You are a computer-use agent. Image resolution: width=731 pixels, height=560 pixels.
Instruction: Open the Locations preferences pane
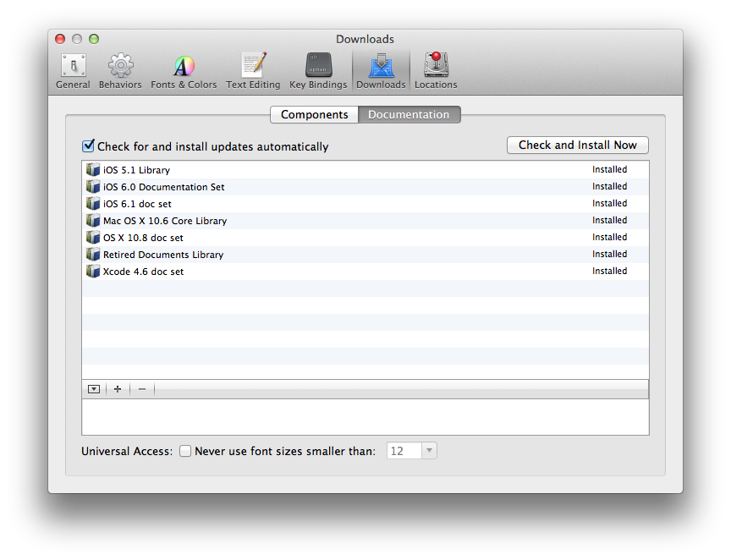[x=436, y=71]
